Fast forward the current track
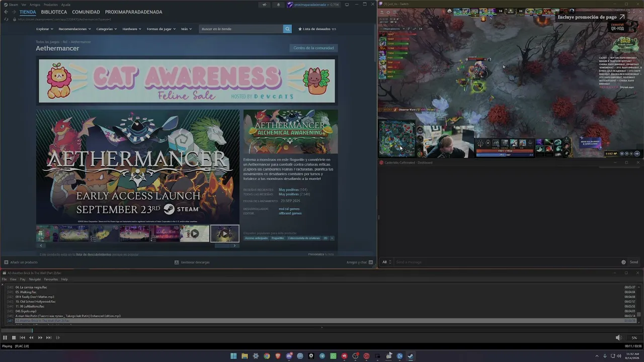Viewport: 644px width, 362px height. (x=40, y=338)
